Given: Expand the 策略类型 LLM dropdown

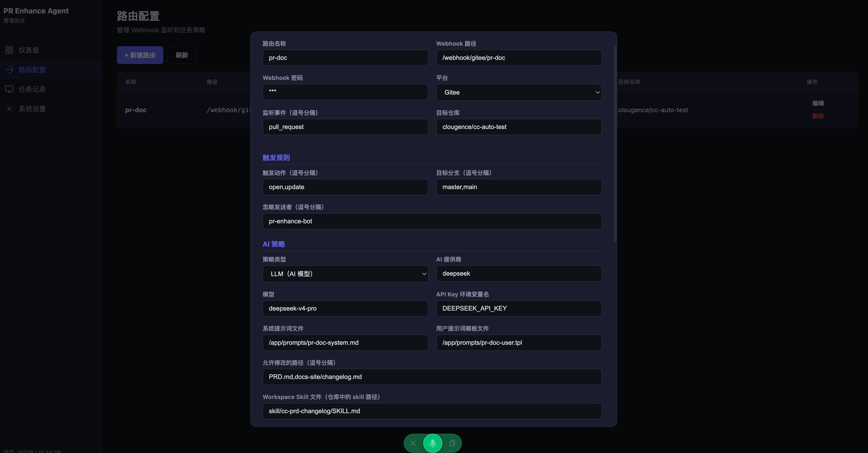Looking at the screenshot, I should (x=345, y=274).
